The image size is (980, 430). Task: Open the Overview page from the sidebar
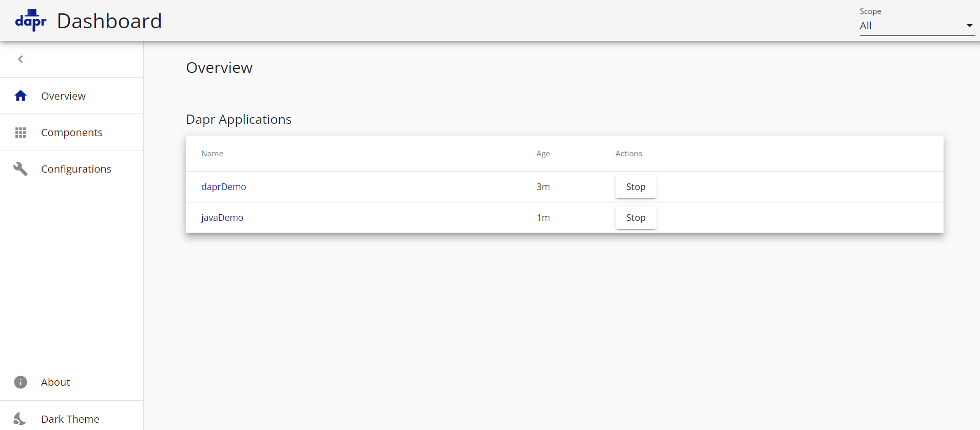(x=71, y=96)
